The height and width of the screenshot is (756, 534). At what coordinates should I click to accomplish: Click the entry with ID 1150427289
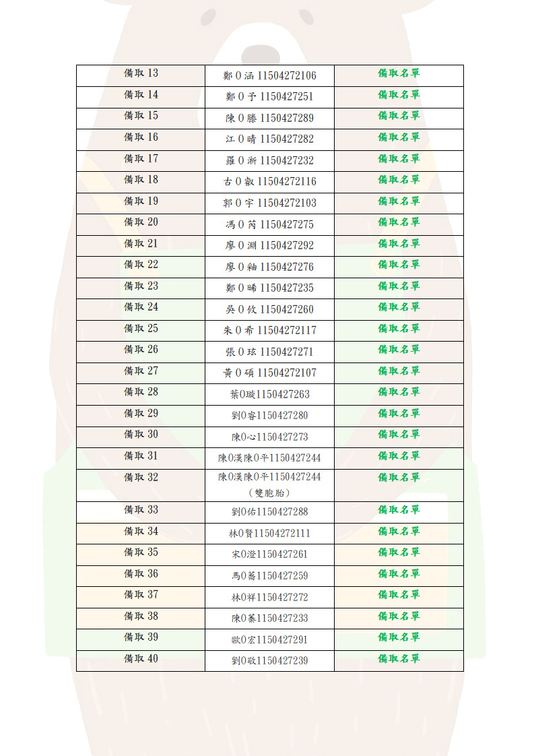click(269, 118)
